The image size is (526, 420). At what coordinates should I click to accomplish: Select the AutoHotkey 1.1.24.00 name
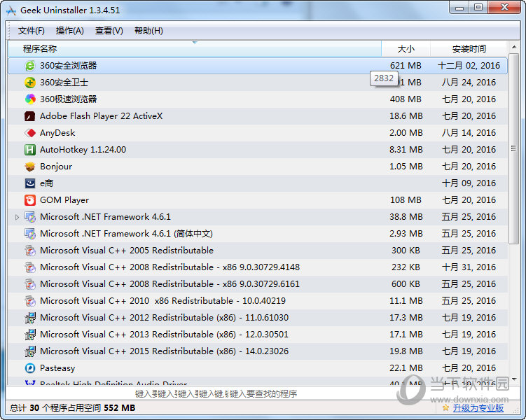(x=83, y=150)
